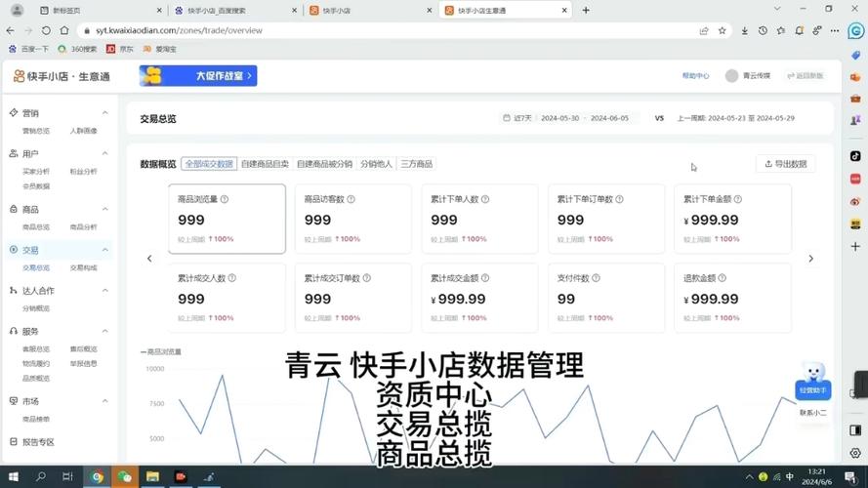The height and width of the screenshot is (488, 868).
Task: Open 商品榜单 in the sidebar
Action: [36, 420]
